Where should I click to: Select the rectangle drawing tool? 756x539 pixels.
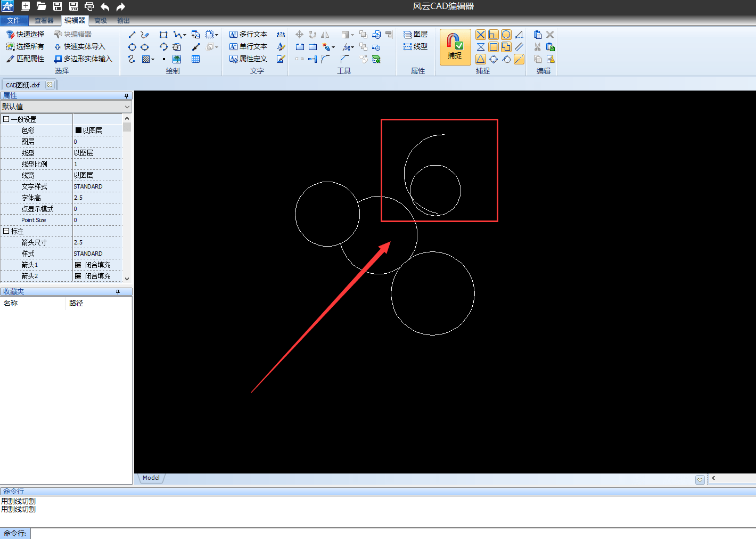[163, 35]
